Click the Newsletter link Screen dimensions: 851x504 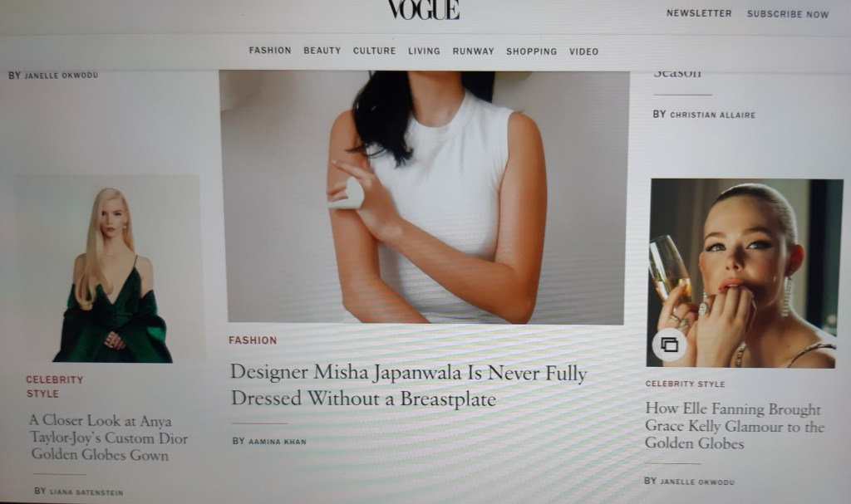click(699, 13)
